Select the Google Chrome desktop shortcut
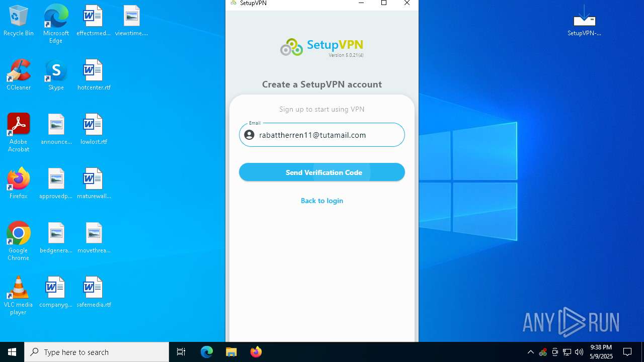 point(19,241)
